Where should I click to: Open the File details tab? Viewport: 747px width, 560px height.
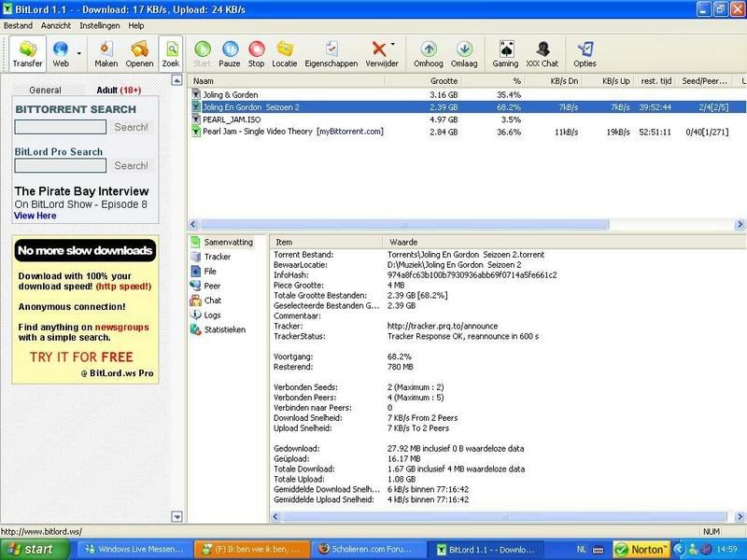(204, 272)
